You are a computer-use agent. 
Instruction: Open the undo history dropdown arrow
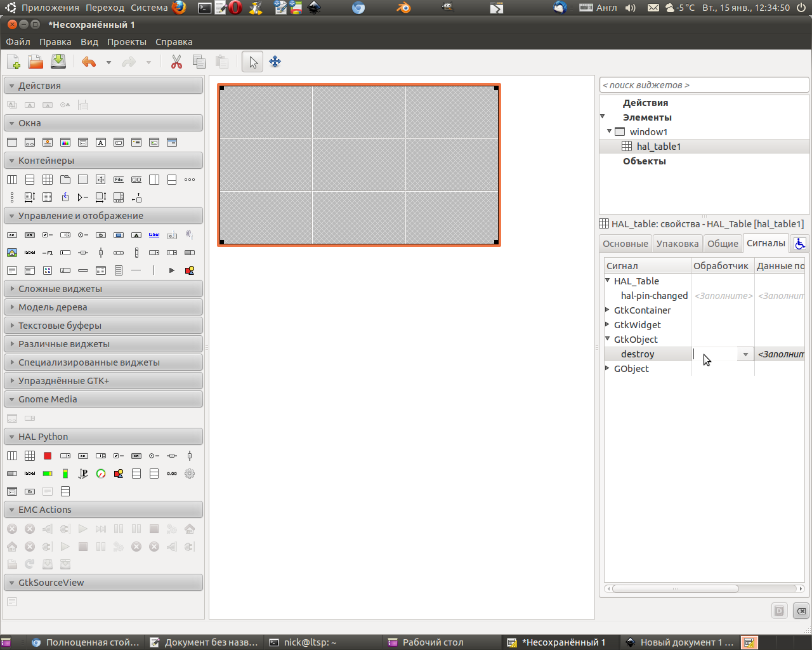click(108, 62)
